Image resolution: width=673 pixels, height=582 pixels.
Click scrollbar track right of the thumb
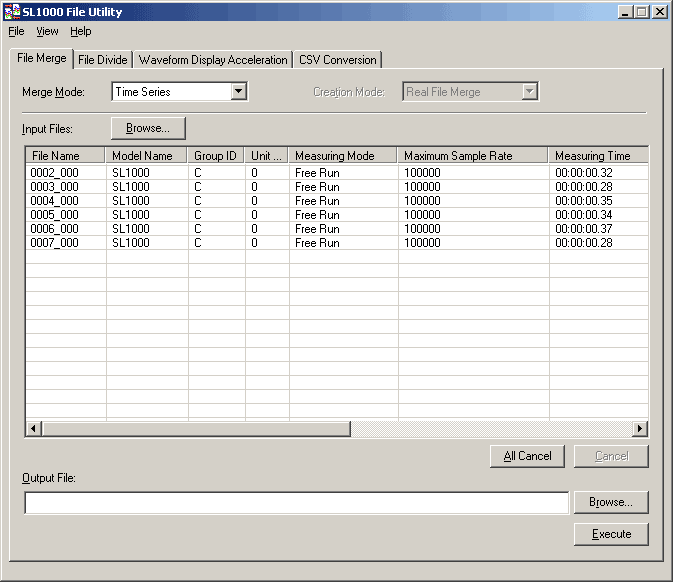[491, 428]
